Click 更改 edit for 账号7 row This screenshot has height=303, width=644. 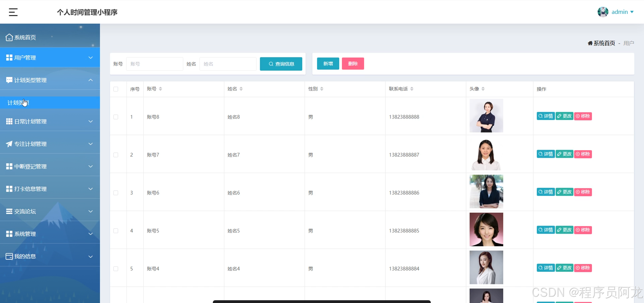(564, 154)
